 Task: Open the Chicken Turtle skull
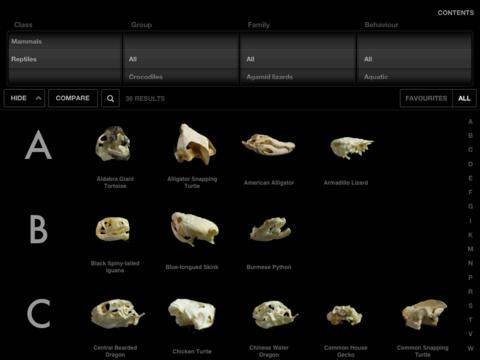(x=192, y=314)
